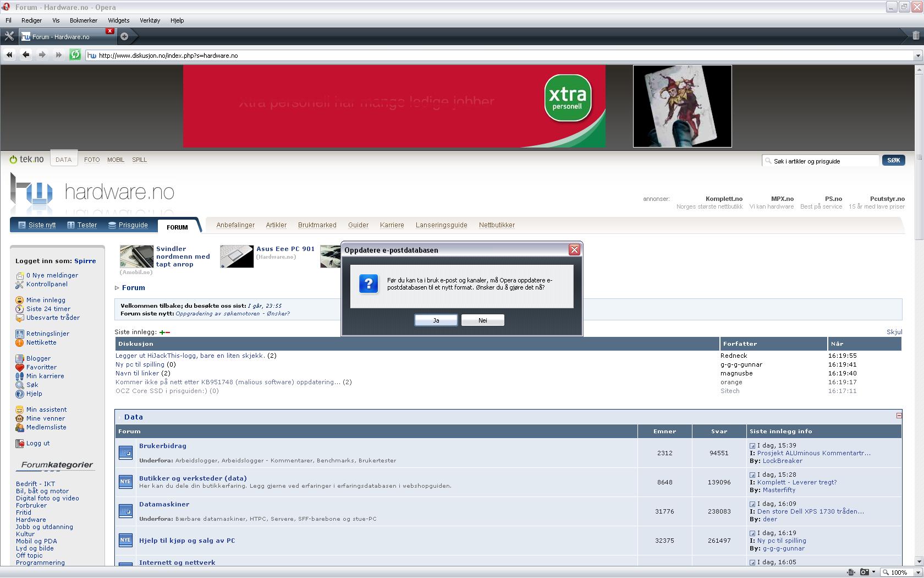Close the Forum - Hardware.no tab
Viewport: 924px width, 578px height.
pos(110,31)
